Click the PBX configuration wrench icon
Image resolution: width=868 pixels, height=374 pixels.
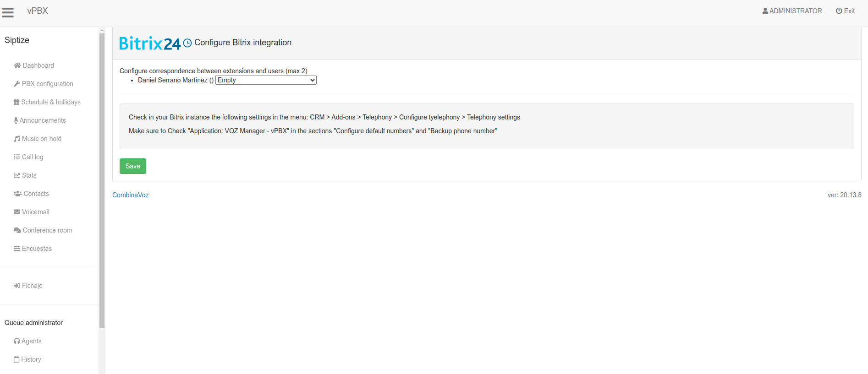pos(17,84)
